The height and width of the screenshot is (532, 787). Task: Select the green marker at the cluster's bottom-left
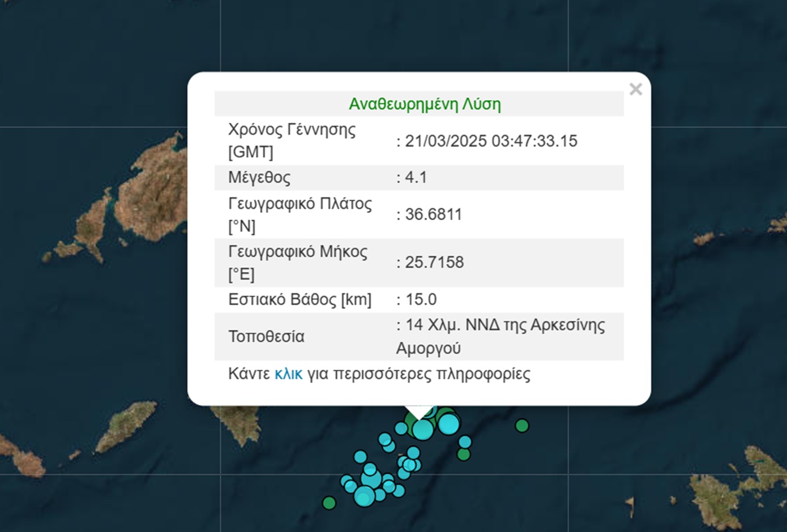tap(329, 503)
